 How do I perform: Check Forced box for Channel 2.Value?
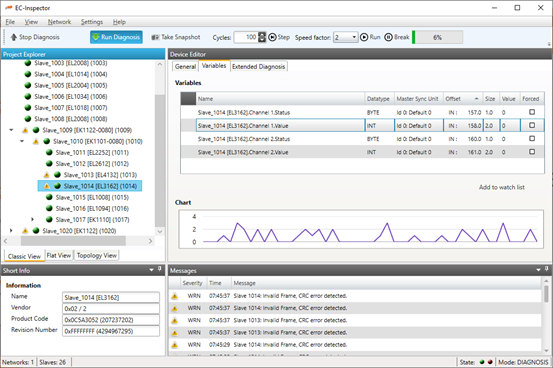(532, 152)
